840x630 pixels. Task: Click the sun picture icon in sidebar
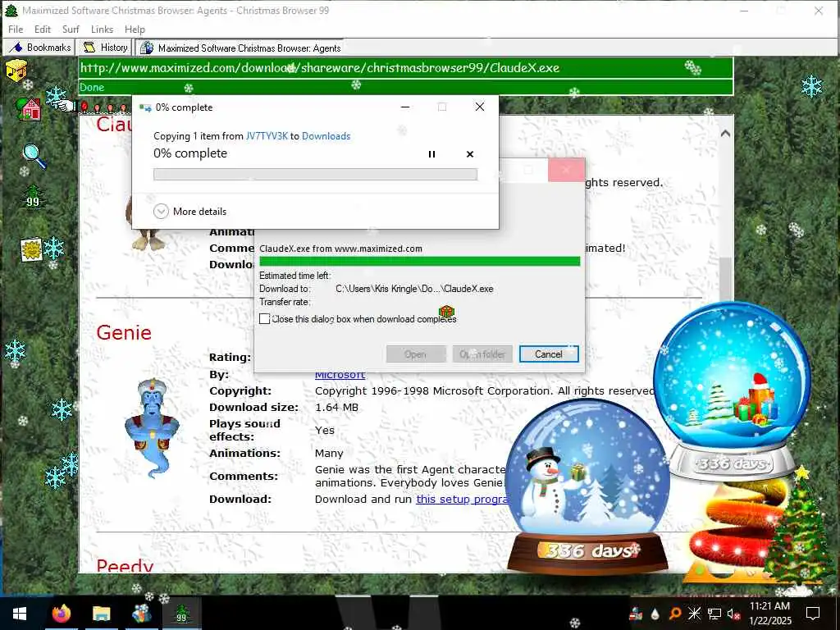31,249
